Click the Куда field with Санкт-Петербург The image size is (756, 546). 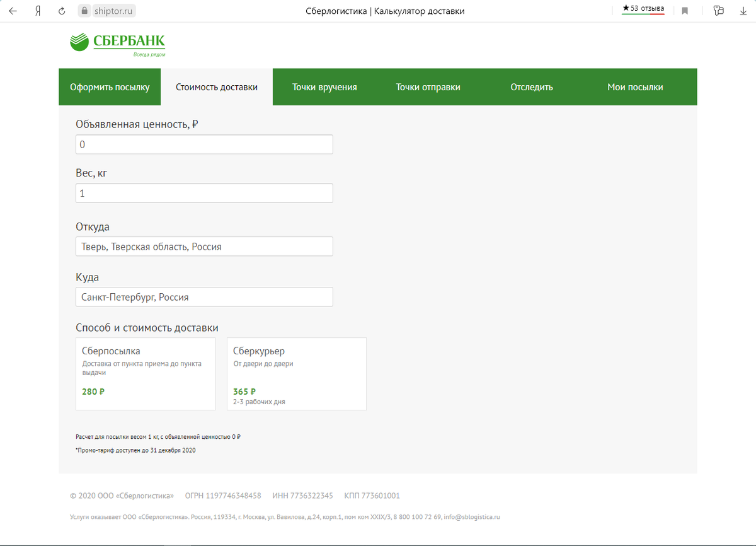click(x=204, y=297)
